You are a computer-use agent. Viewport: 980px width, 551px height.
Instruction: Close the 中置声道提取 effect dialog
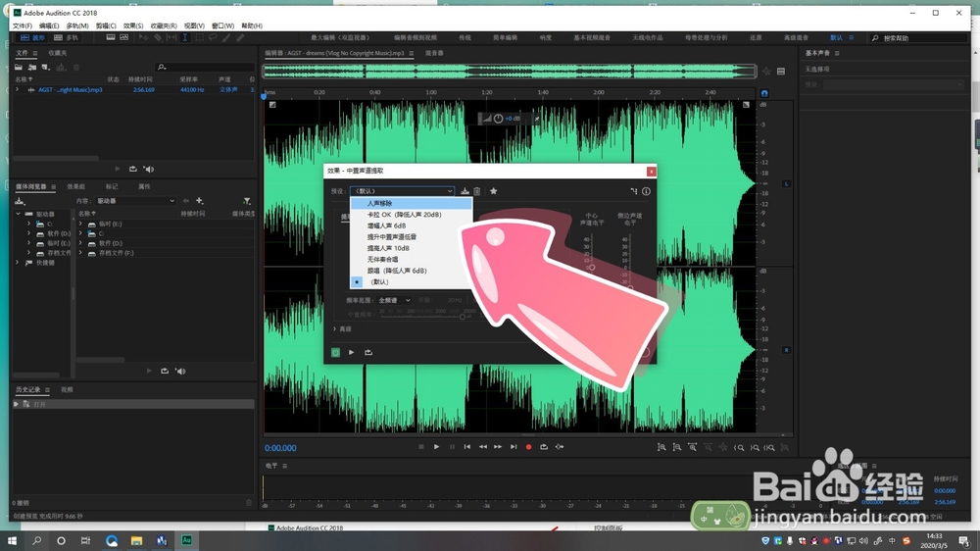[x=652, y=172]
